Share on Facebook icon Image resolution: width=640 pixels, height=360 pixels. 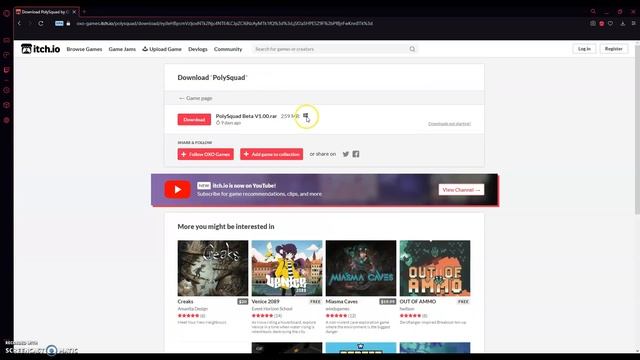click(356, 154)
